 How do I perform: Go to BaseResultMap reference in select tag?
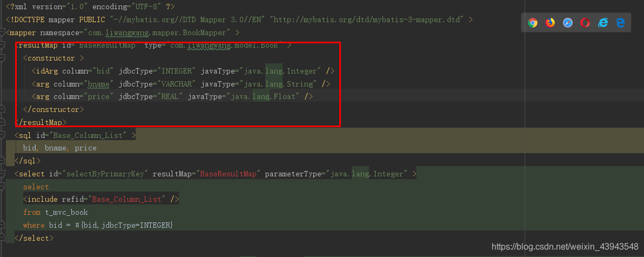click(229, 174)
